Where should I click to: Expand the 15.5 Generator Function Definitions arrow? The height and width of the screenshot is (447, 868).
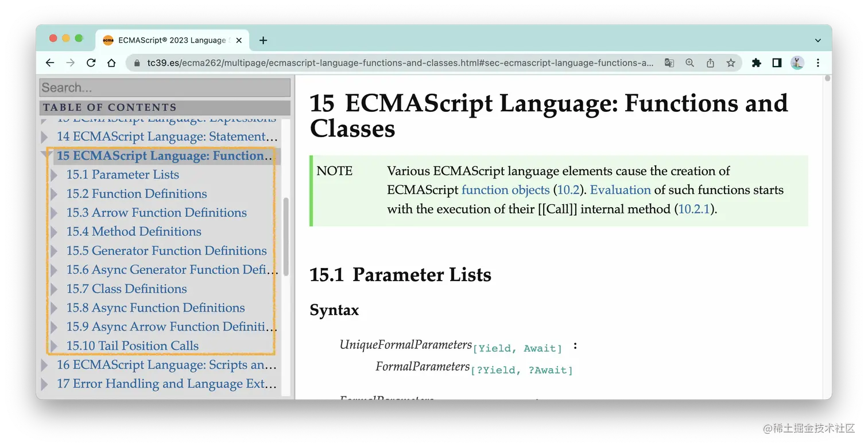pyautogui.click(x=55, y=251)
